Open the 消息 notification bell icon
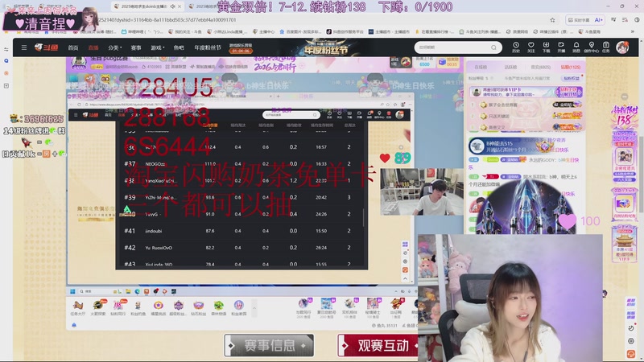This screenshot has height=362, width=644. click(x=576, y=47)
